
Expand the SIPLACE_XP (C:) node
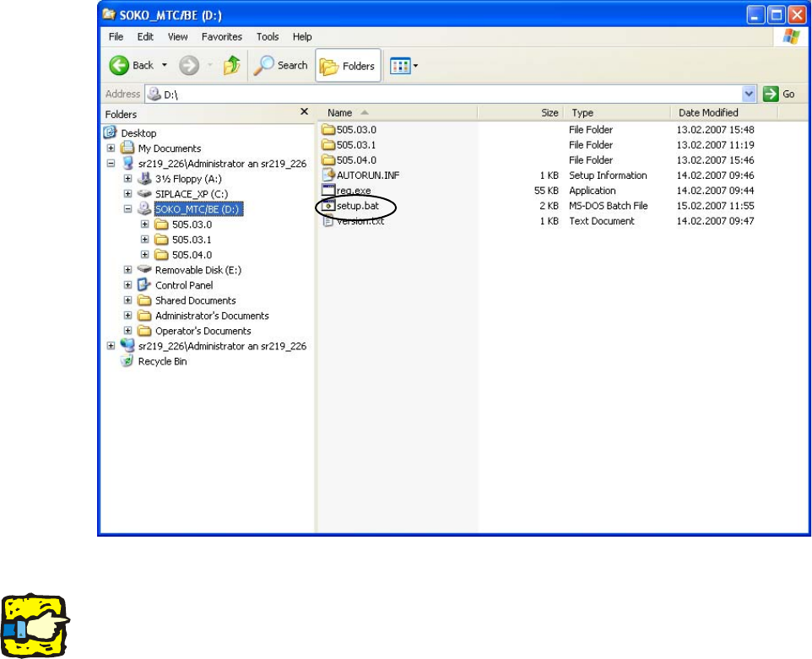[128, 193]
